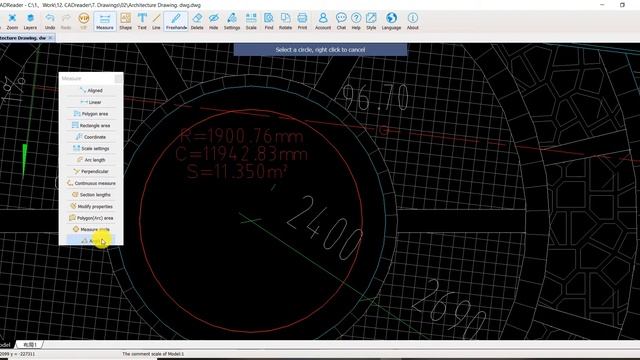Viewport: 640px width, 360px height.
Task: Open the Layers panel
Action: pos(30,21)
